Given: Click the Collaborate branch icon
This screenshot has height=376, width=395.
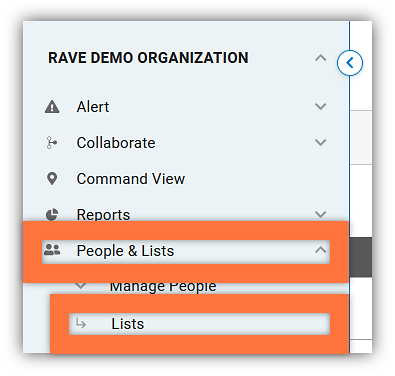Looking at the screenshot, I should tap(51, 143).
